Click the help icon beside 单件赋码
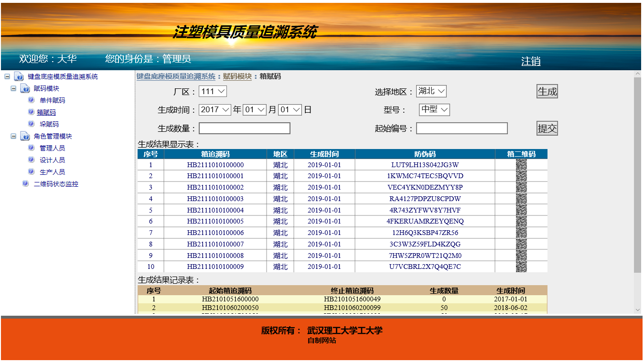 click(32, 100)
